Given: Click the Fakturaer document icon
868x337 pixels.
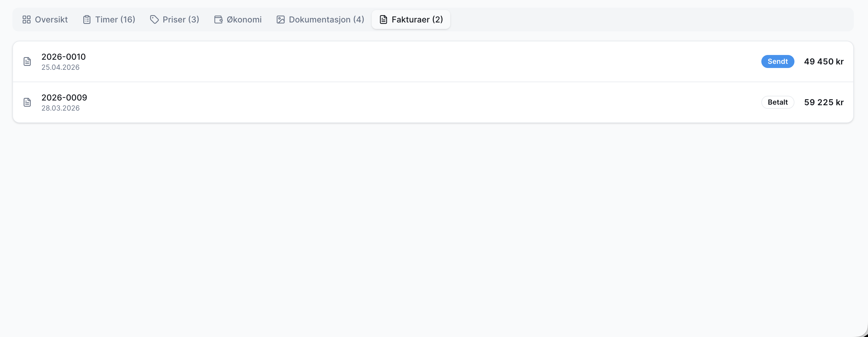Looking at the screenshot, I should coord(383,20).
